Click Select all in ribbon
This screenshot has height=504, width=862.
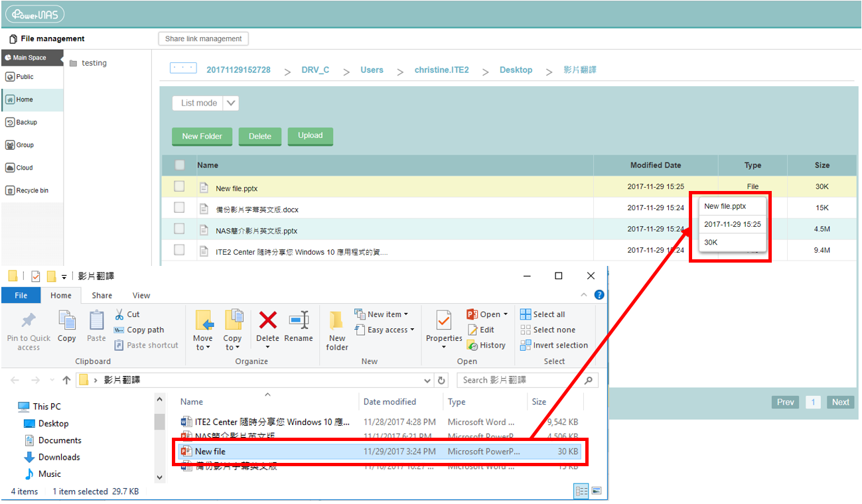click(x=543, y=314)
